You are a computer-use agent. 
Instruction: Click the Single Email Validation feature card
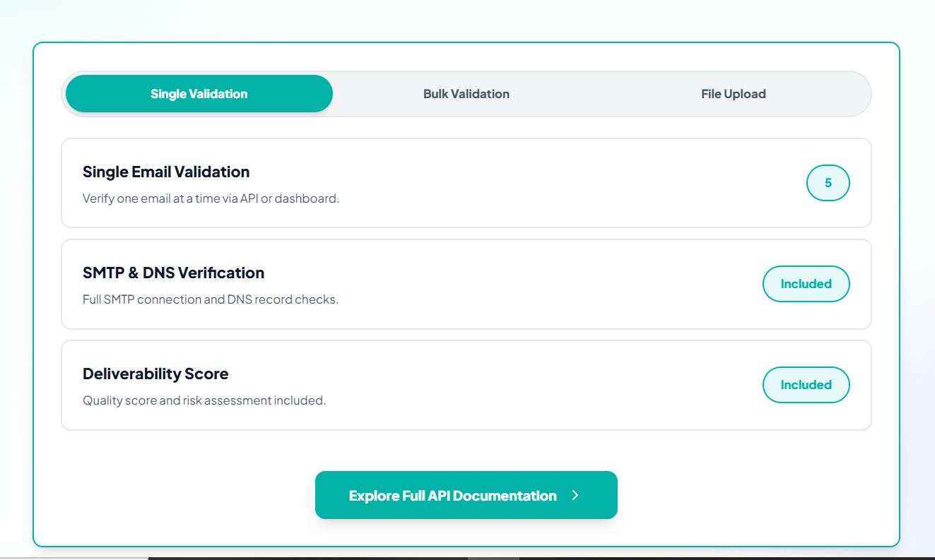coord(466,183)
